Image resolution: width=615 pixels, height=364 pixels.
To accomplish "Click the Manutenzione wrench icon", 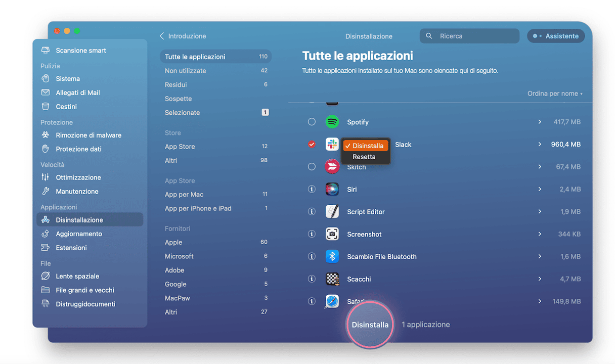I will pyautogui.click(x=46, y=192).
